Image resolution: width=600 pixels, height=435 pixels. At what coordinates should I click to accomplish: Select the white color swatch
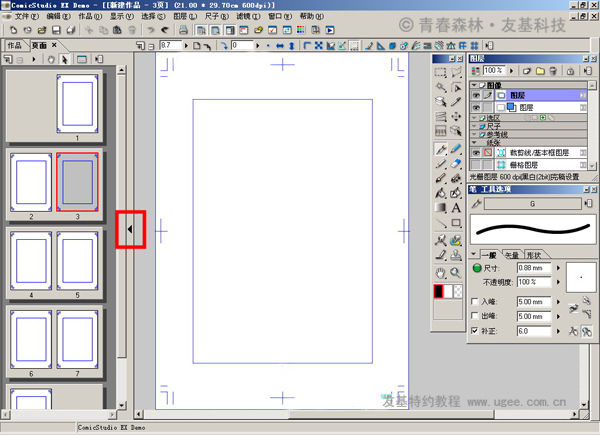click(448, 292)
